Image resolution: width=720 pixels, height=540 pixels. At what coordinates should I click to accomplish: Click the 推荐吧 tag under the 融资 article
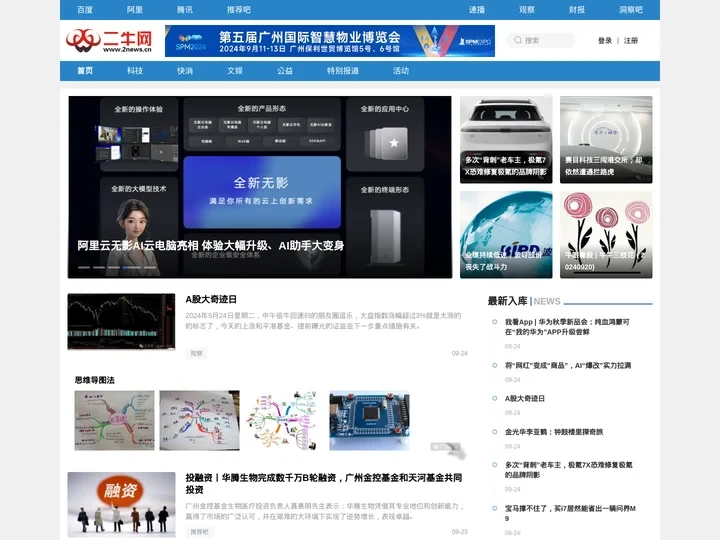pyautogui.click(x=199, y=532)
